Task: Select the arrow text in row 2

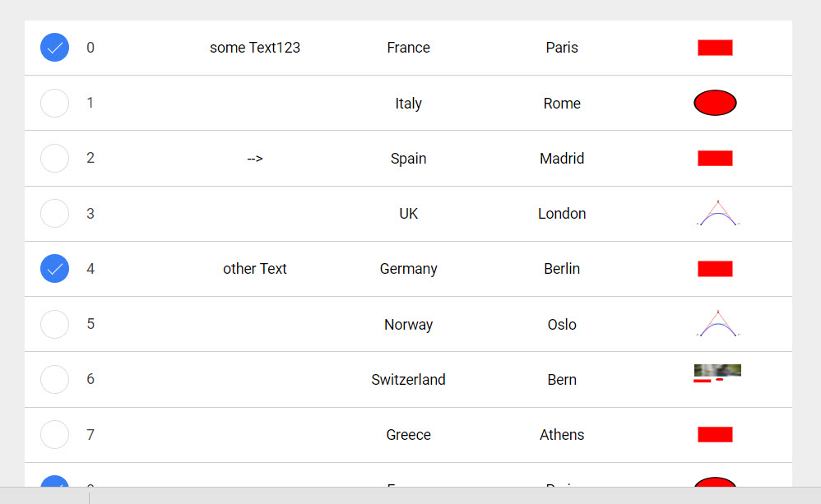Action: pyautogui.click(x=255, y=158)
